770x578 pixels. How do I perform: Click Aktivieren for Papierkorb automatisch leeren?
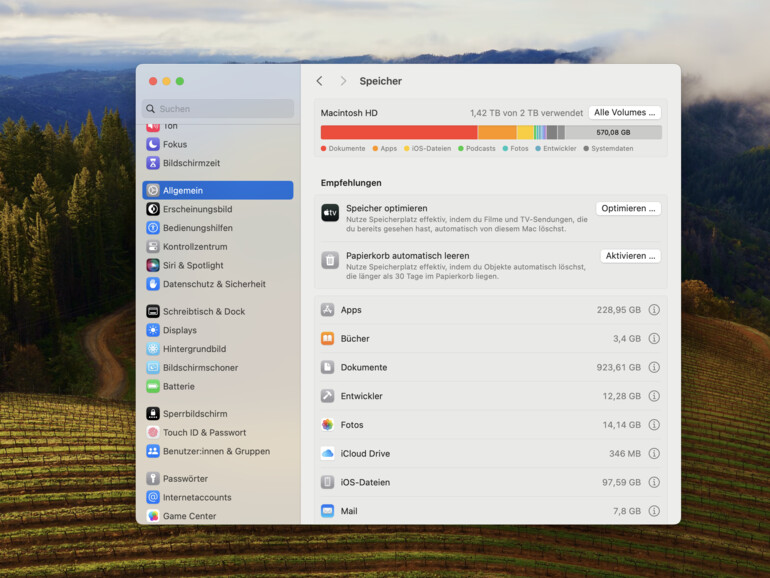pyautogui.click(x=630, y=256)
